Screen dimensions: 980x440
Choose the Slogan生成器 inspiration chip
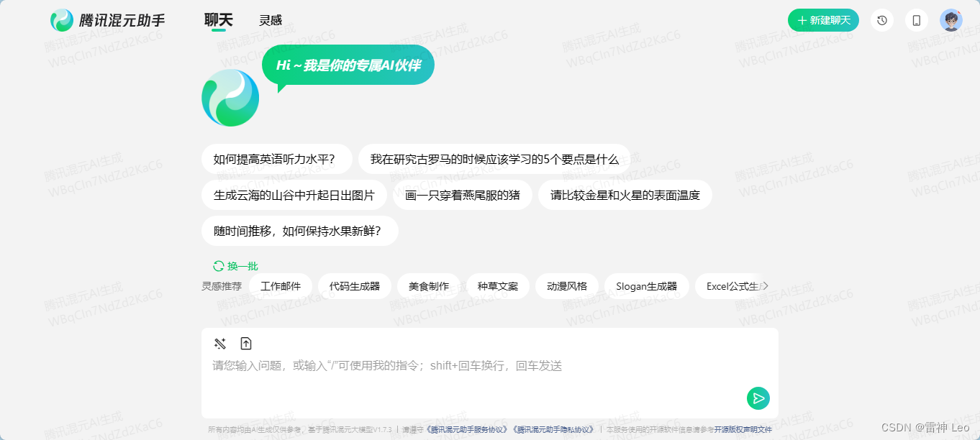click(x=647, y=286)
